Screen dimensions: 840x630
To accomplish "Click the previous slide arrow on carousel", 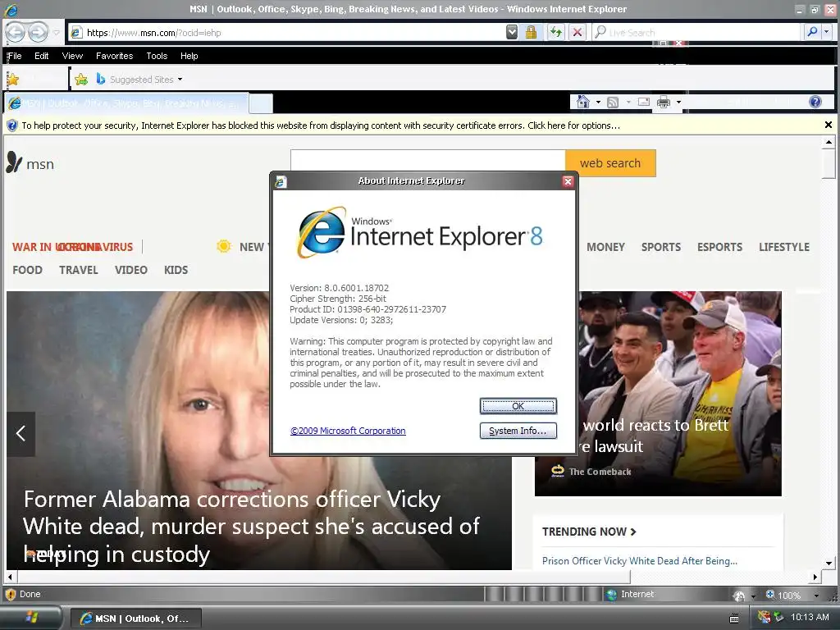I will pos(21,433).
